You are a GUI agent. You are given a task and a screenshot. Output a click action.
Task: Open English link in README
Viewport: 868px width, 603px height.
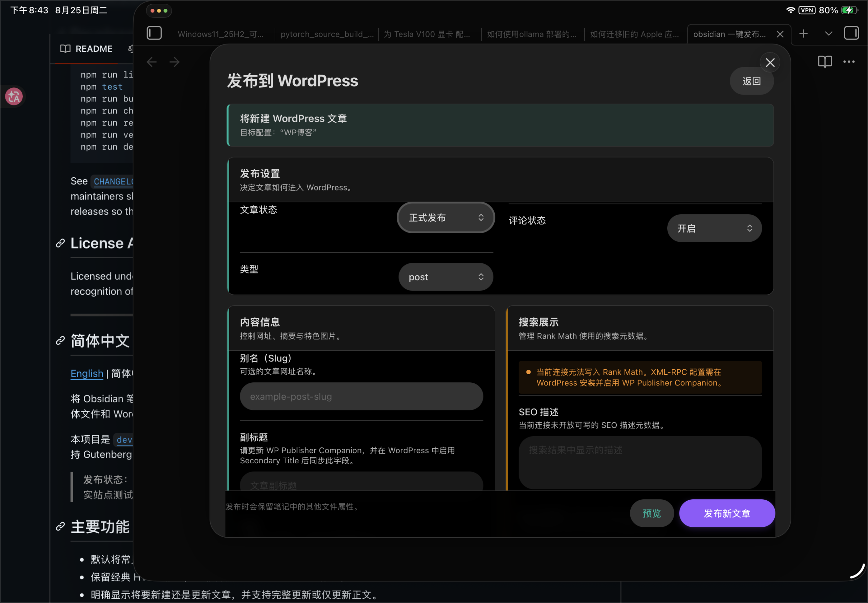click(x=86, y=373)
